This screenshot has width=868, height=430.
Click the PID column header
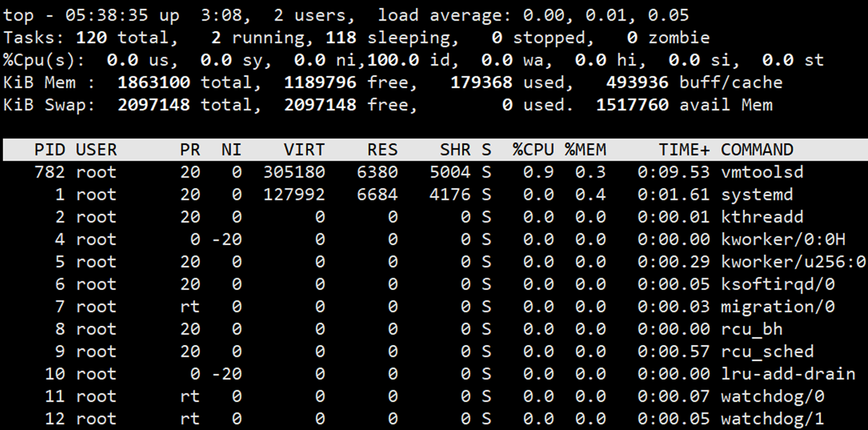49,150
